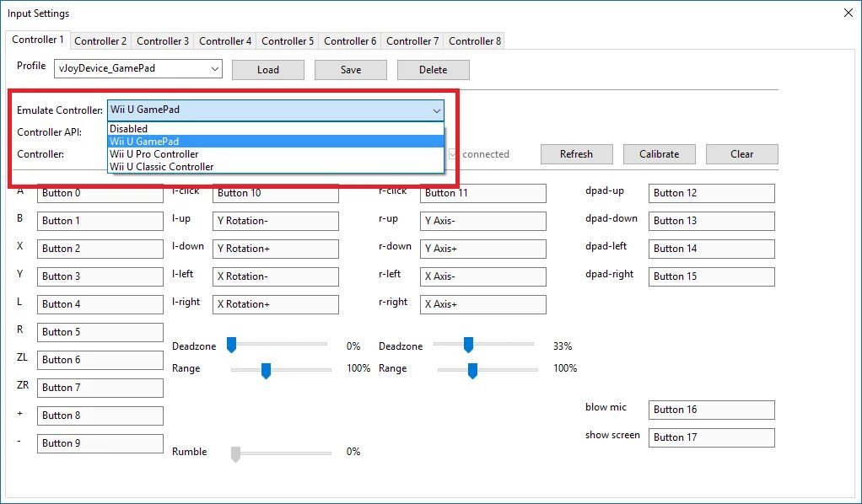Open the Controller 5 tab
The width and height of the screenshot is (862, 504).
pyautogui.click(x=288, y=41)
